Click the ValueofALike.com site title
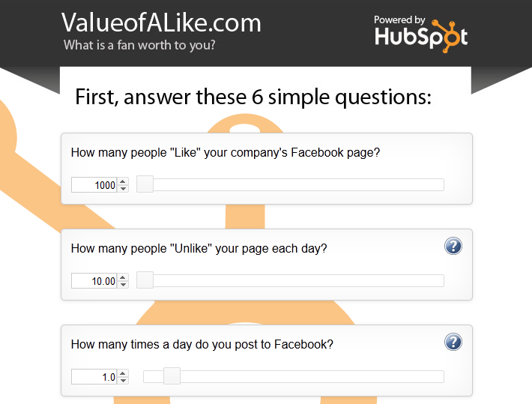Screen dimensions: 532x404 [x=162, y=22]
